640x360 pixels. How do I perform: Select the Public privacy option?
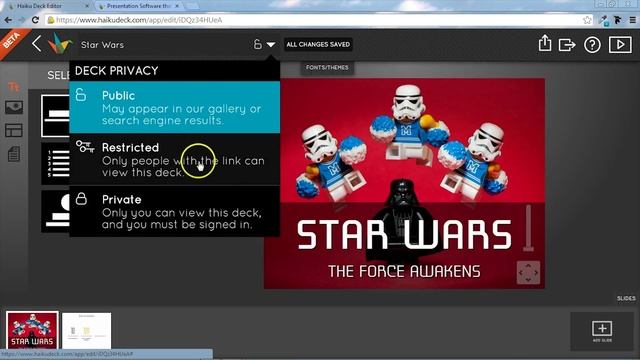(x=175, y=107)
